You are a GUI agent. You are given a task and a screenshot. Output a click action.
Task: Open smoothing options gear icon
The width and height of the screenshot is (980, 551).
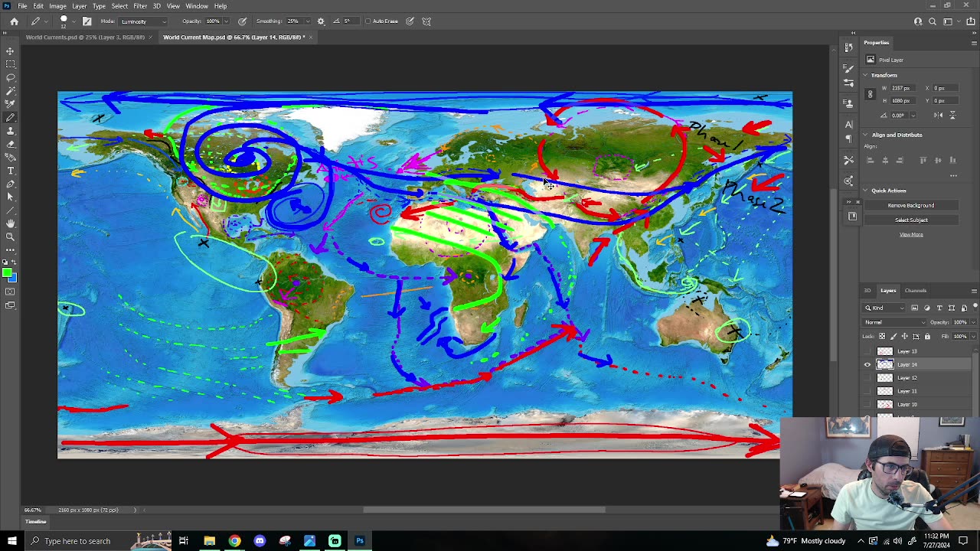click(x=321, y=21)
